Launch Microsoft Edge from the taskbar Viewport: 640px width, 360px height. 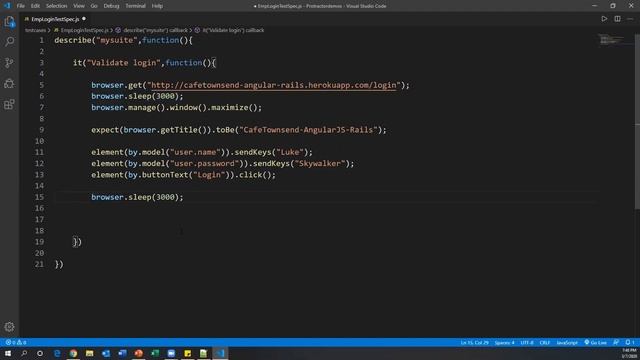click(x=57, y=353)
